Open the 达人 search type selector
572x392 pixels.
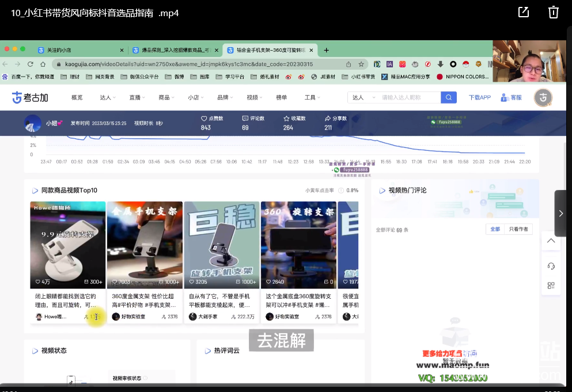(361, 98)
